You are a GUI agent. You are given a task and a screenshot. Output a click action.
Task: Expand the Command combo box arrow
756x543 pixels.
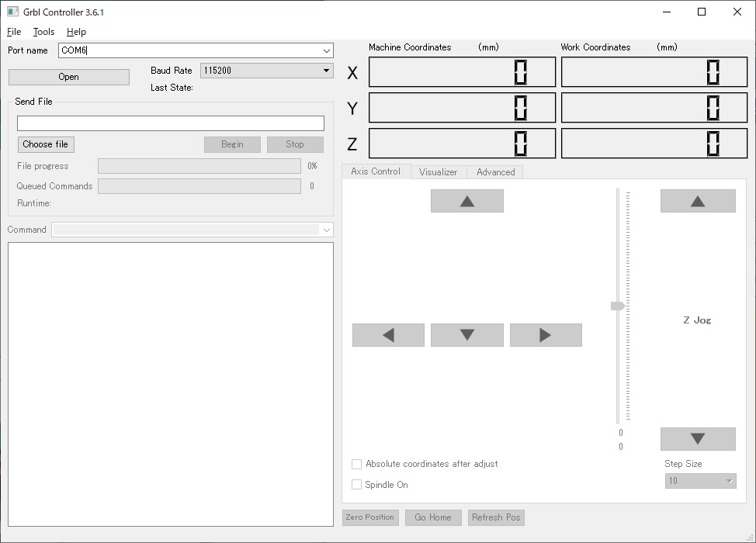point(327,230)
